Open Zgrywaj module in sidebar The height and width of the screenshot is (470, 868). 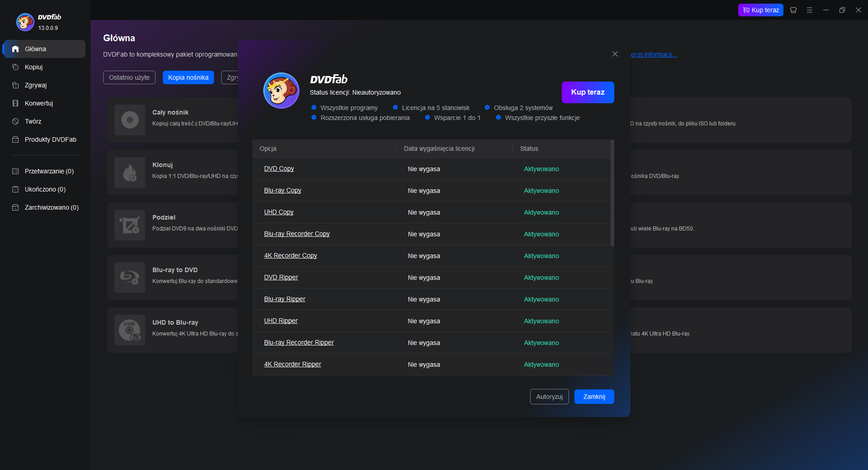pos(44,85)
